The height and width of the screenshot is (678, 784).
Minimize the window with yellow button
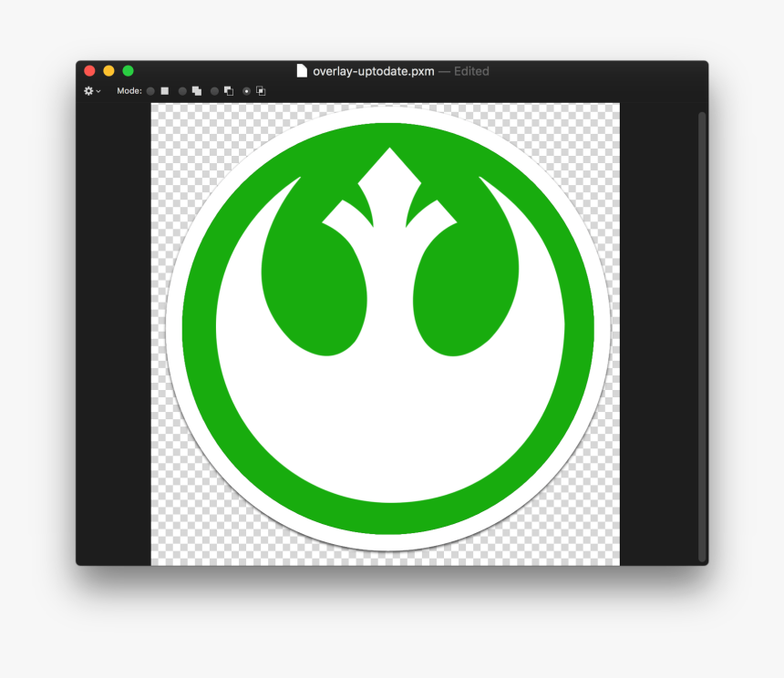[109, 71]
